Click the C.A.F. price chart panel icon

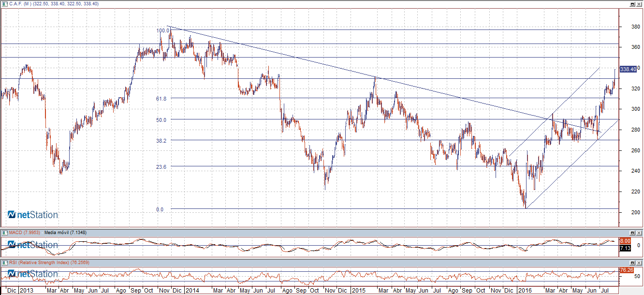pos(4,3)
